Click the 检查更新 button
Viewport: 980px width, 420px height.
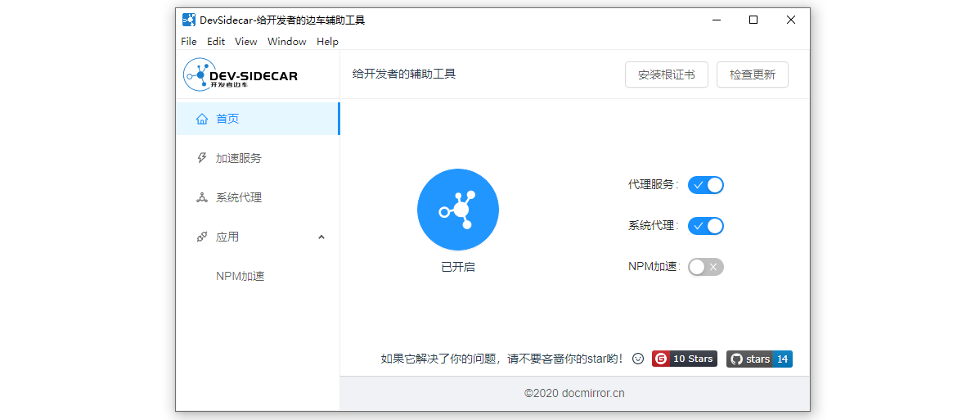(752, 75)
